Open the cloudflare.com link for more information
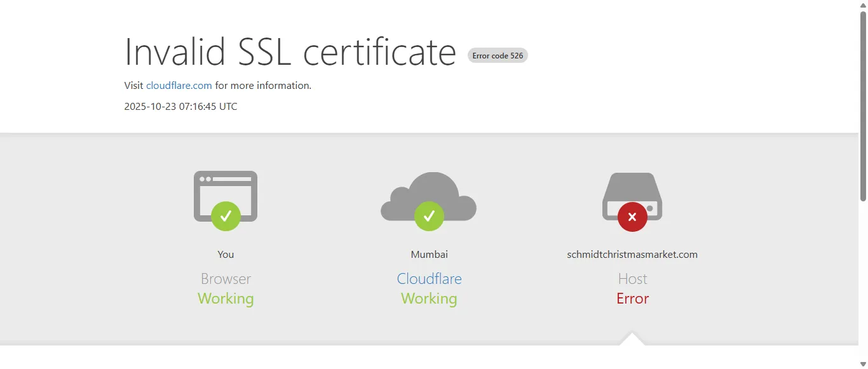This screenshot has width=868, height=369. click(179, 85)
